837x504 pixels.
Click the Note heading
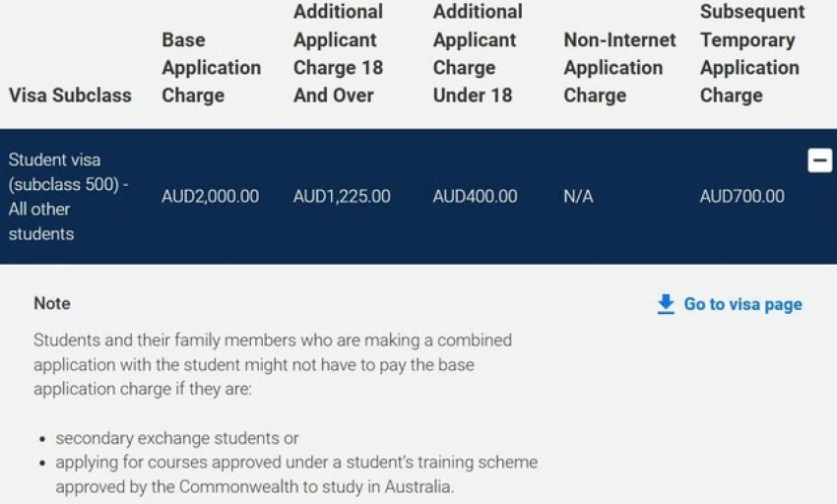coord(52,303)
